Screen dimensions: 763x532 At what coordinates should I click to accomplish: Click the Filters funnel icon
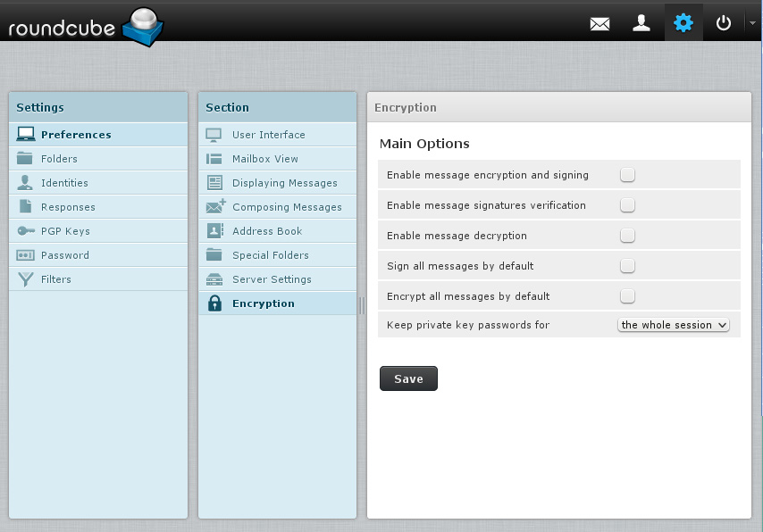pyautogui.click(x=25, y=279)
